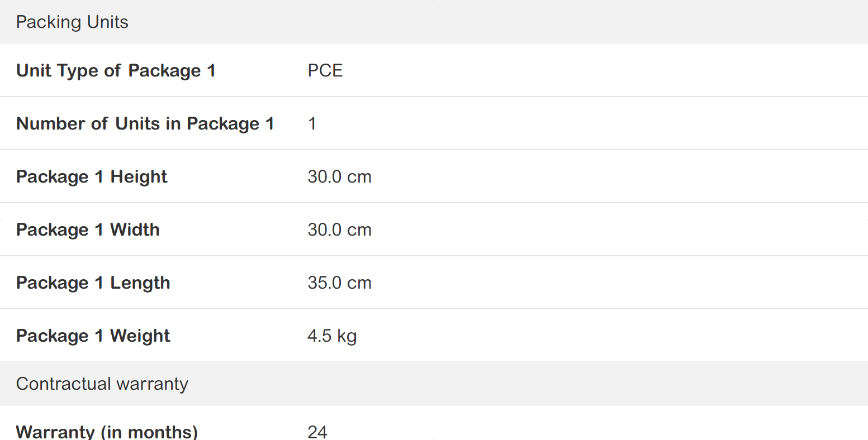Screen dimensions: 868x440
Task: Click the Contractual warranty section header
Action: (102, 384)
